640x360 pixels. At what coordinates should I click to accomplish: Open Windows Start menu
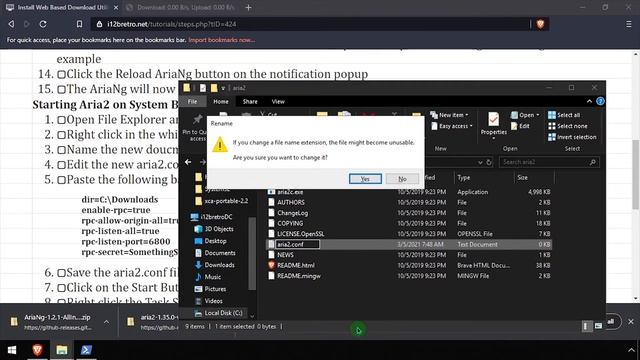tap(12, 350)
